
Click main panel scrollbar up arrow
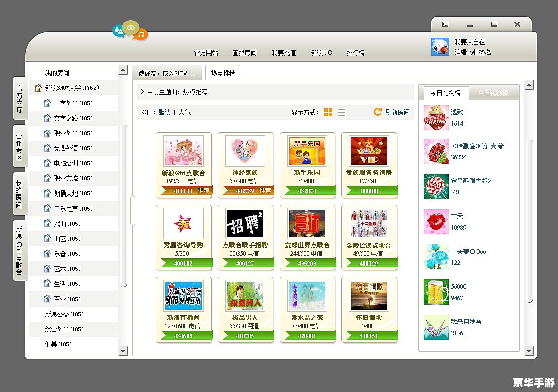[529, 85]
